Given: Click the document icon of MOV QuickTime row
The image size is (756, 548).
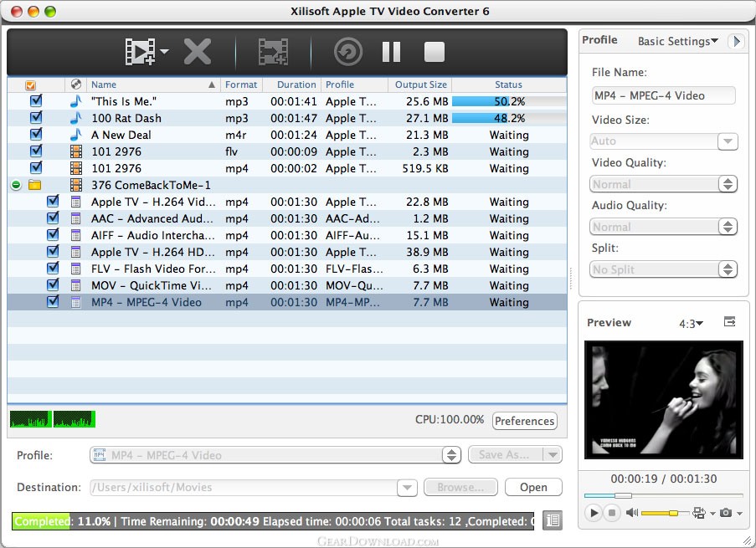Looking at the screenshot, I should coord(75,285).
